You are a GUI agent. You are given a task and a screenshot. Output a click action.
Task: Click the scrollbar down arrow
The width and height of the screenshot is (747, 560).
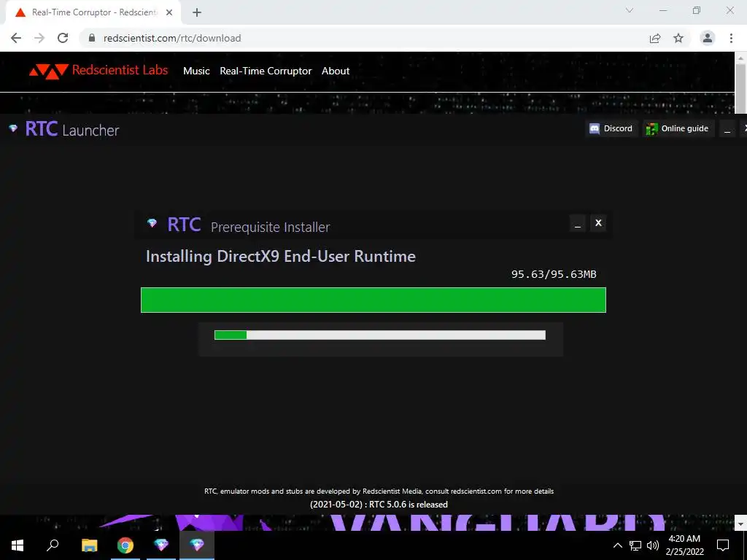click(x=740, y=524)
